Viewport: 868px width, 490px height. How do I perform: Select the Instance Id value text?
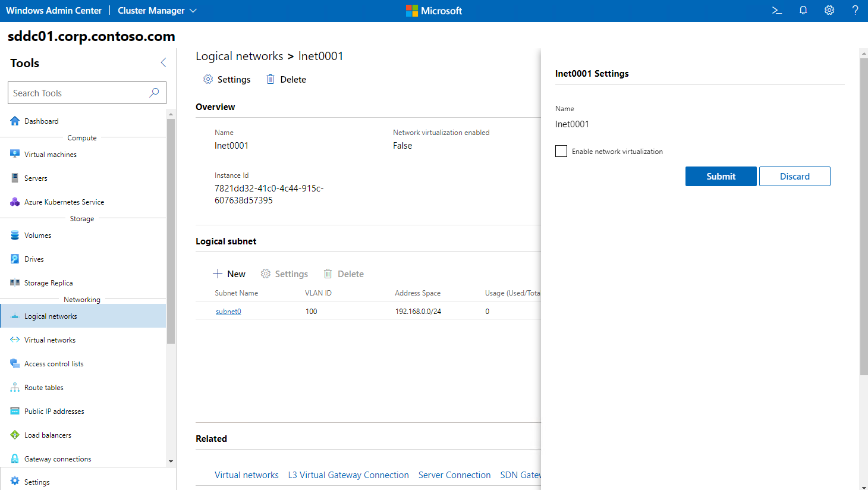pos(269,194)
